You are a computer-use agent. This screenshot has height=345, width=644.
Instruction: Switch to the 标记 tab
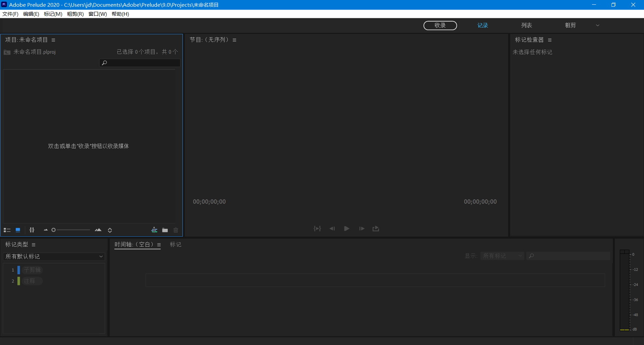(x=175, y=244)
